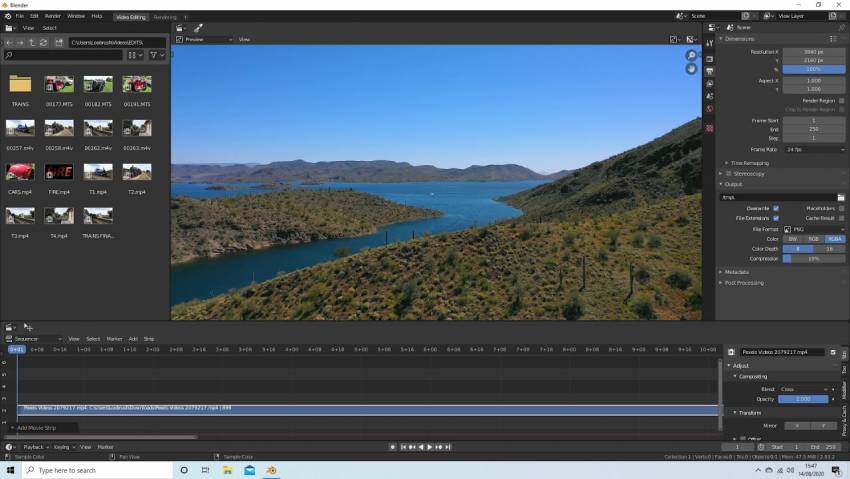
Task: Open the Add menu in the sequencer
Action: click(x=133, y=339)
